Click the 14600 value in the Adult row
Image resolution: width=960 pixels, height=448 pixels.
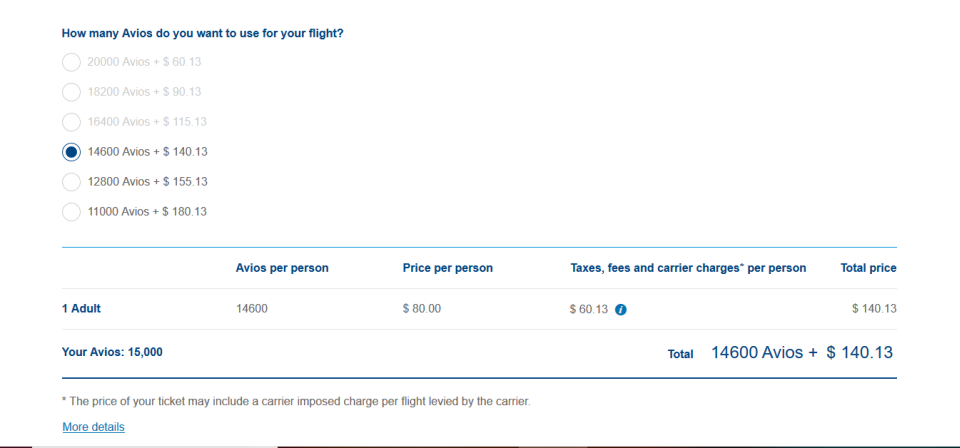click(252, 309)
